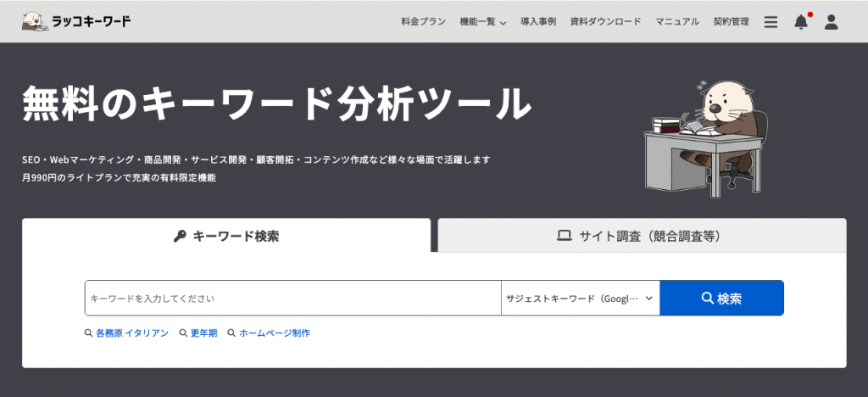Open the サジェストキーワード search type dropdown
Image resolution: width=868 pixels, height=397 pixels.
click(x=580, y=298)
